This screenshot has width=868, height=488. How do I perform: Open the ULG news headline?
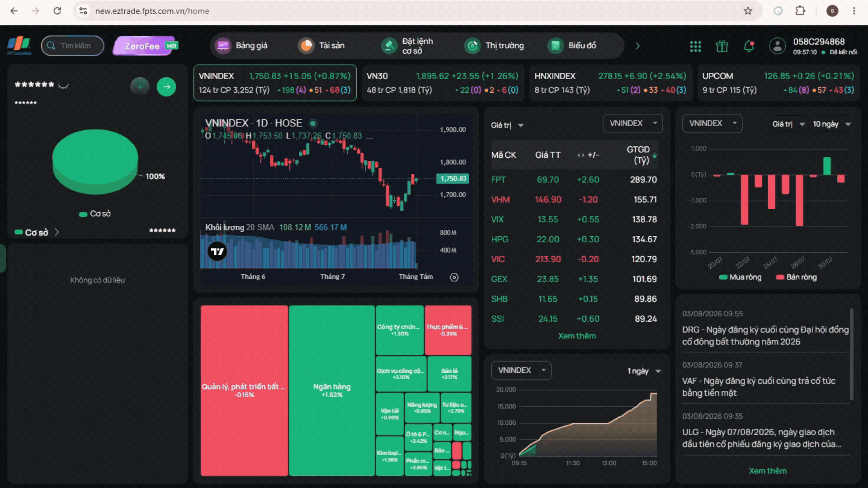762,438
